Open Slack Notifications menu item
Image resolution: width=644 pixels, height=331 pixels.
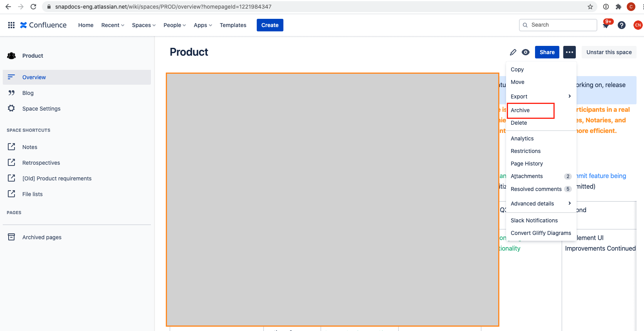pos(541,220)
